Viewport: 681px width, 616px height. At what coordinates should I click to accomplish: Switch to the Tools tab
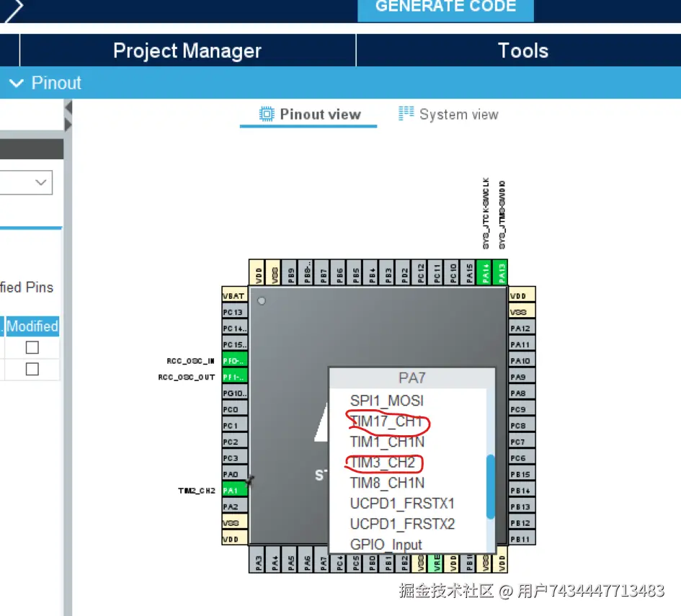522,50
